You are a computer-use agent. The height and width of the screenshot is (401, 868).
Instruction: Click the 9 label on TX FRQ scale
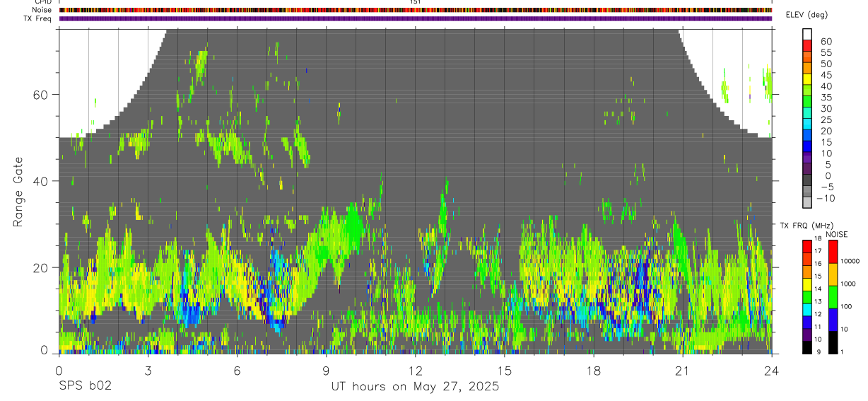[x=820, y=351]
